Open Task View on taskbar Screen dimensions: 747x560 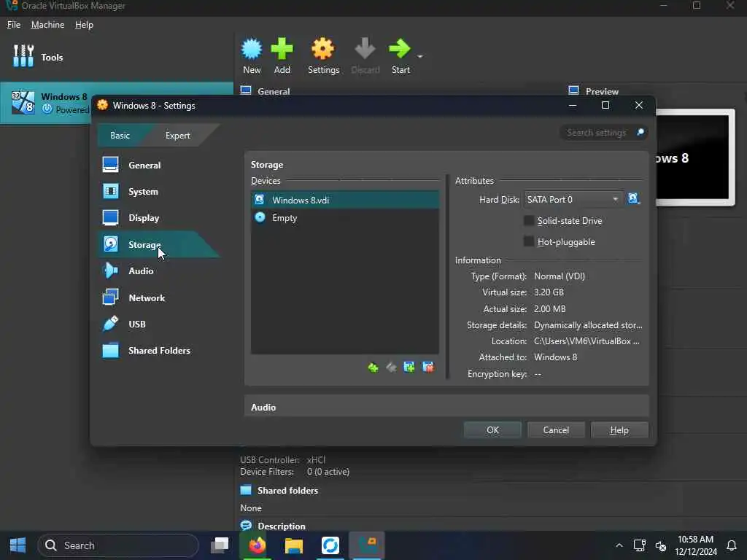click(x=220, y=545)
